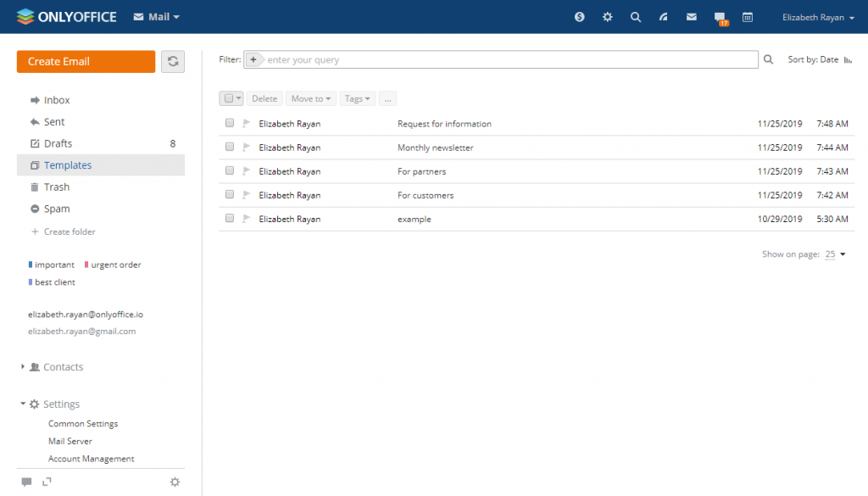This screenshot has width=868, height=496.
Task: Change Show on page value 25
Action: coord(835,254)
